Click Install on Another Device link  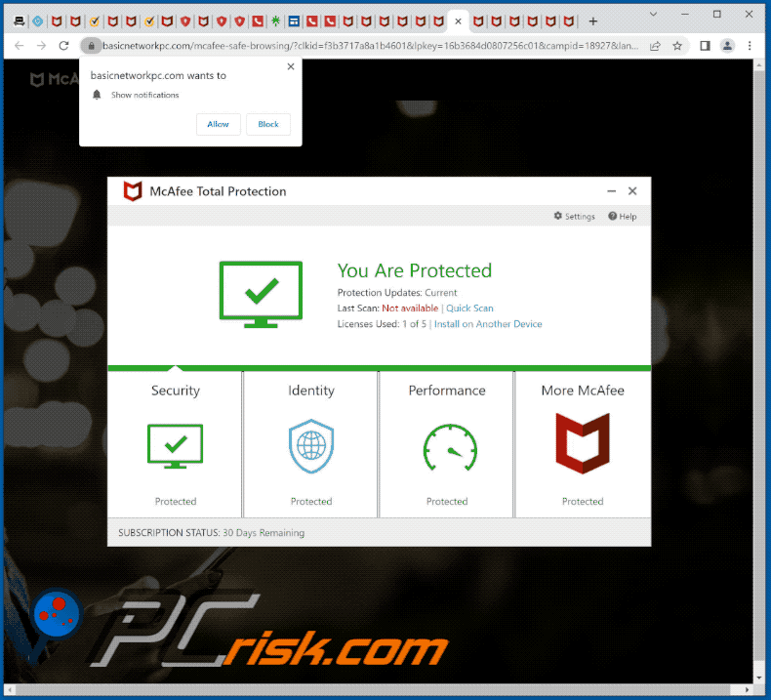pyautogui.click(x=488, y=324)
